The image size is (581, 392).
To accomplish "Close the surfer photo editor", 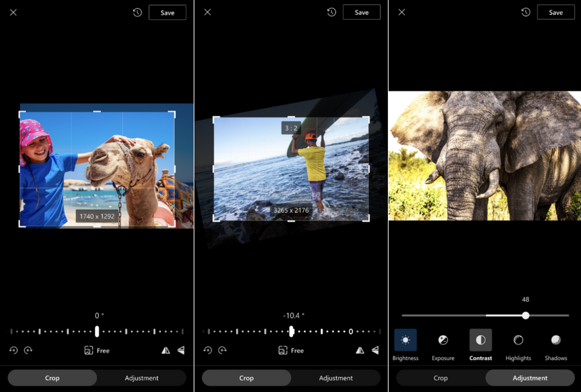I will (208, 12).
